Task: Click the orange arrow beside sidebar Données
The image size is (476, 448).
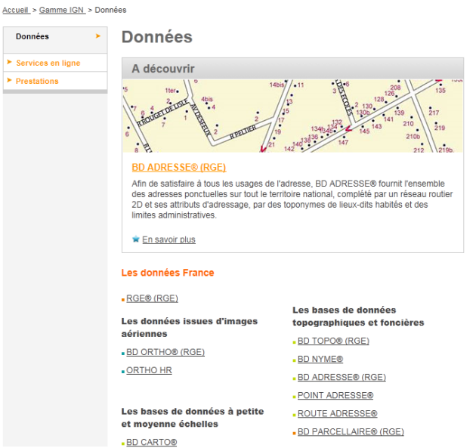Action: pyautogui.click(x=97, y=36)
